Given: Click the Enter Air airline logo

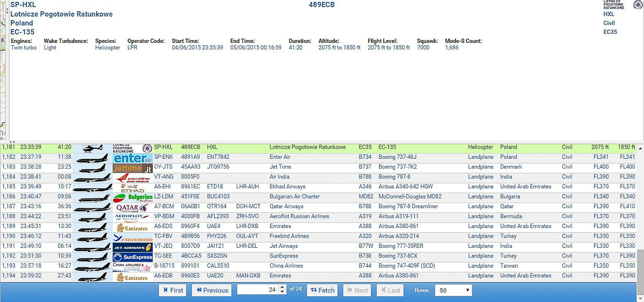Looking at the screenshot, I should point(133,158).
